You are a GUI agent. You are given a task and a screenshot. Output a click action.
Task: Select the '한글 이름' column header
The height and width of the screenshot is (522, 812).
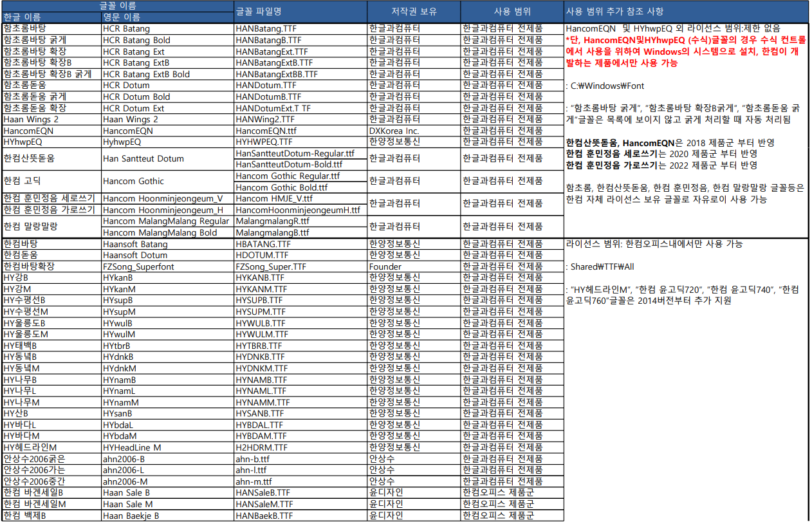tap(51, 17)
